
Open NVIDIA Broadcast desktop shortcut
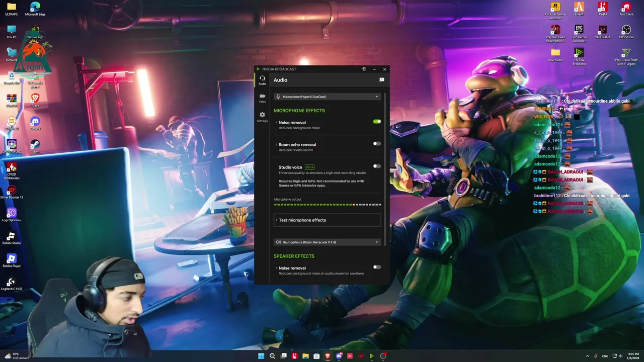[579, 57]
